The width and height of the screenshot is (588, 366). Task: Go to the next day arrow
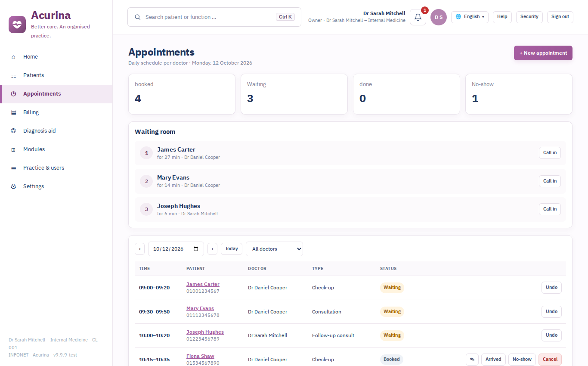click(x=212, y=249)
